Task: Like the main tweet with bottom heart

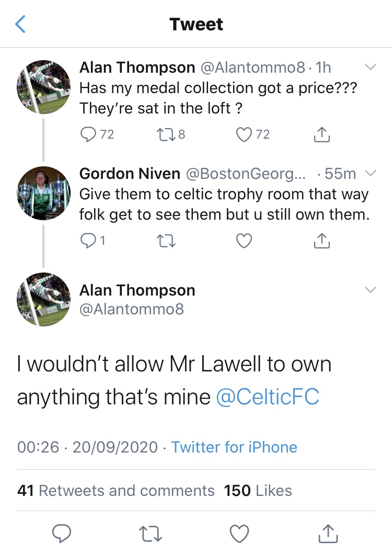Action: pyautogui.click(x=239, y=534)
